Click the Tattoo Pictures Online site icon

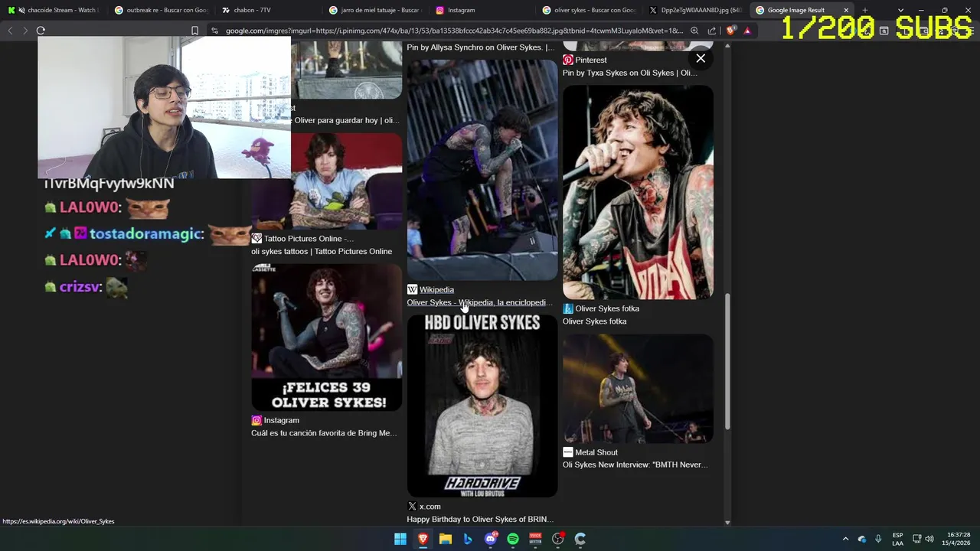[256, 238]
